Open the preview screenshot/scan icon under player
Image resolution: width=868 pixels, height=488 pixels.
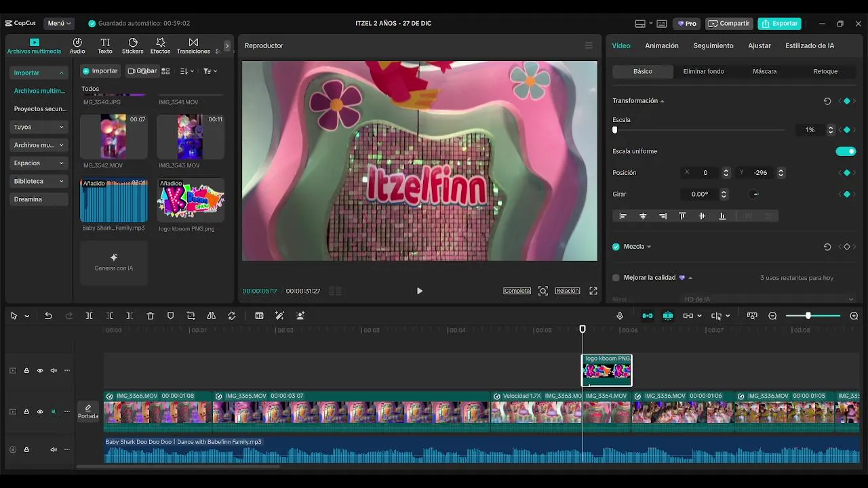point(543,291)
